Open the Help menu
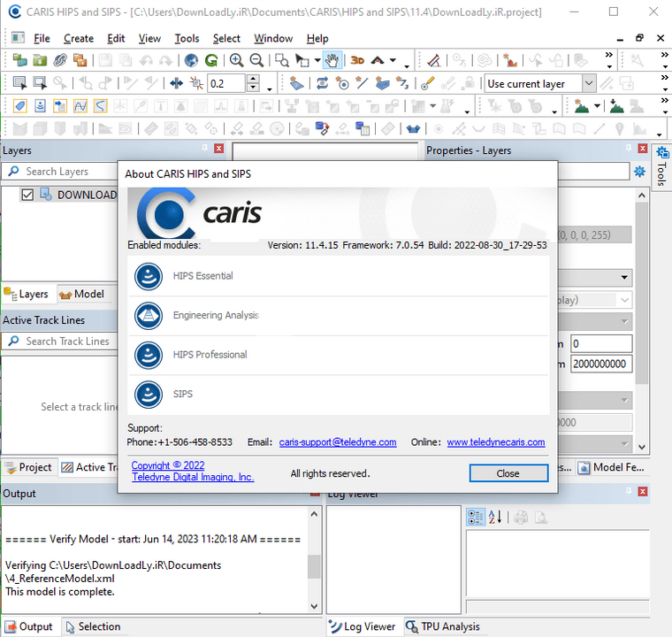This screenshot has width=672, height=637. (317, 39)
